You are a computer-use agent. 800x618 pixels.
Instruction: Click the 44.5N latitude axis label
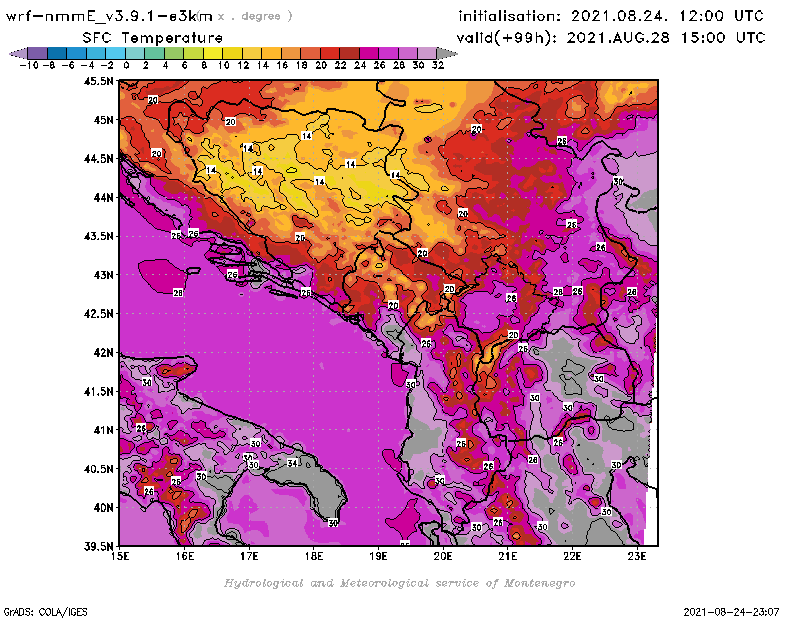click(99, 159)
